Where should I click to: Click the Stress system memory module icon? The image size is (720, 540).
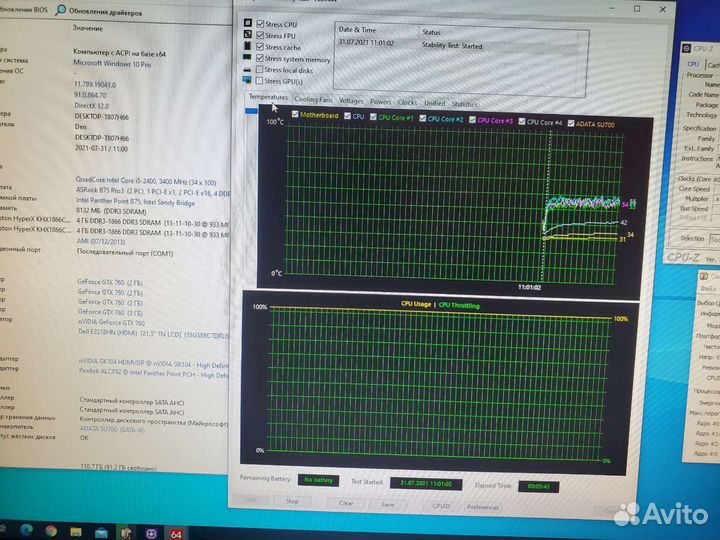point(247,57)
